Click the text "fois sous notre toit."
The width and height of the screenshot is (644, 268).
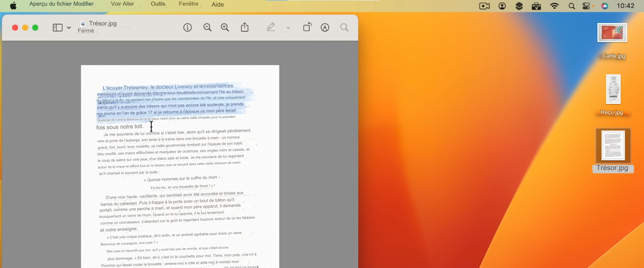pos(120,127)
